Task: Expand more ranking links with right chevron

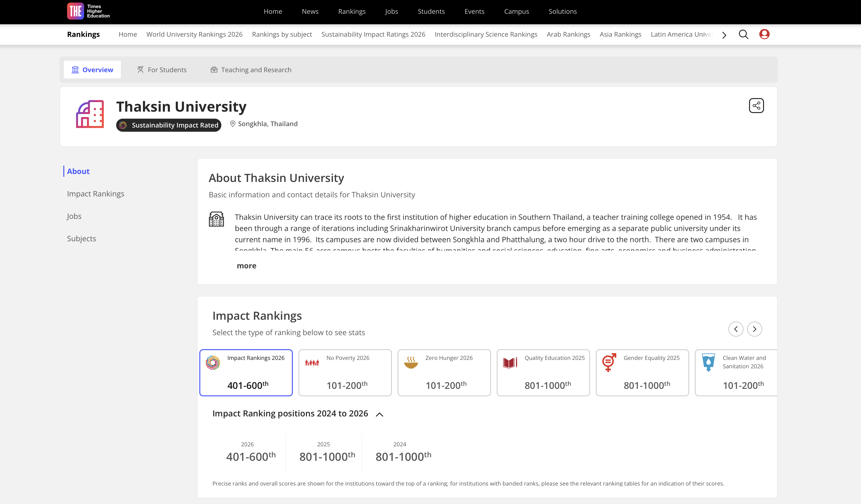Action: tap(724, 35)
